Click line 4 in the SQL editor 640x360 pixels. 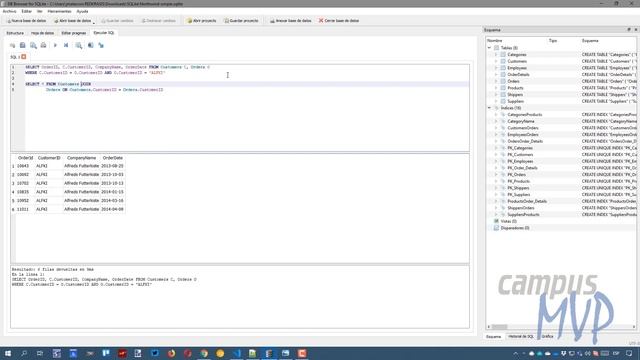247,84
